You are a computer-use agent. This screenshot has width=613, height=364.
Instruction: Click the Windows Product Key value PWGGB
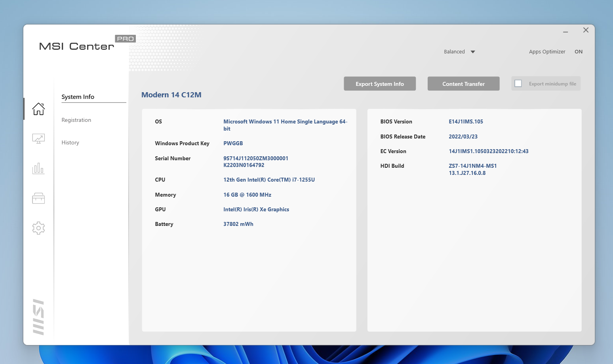(233, 143)
